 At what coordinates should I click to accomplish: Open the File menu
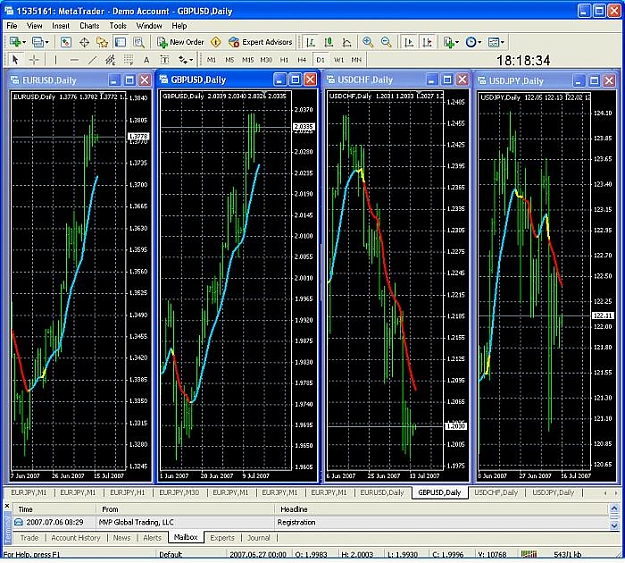12,26
